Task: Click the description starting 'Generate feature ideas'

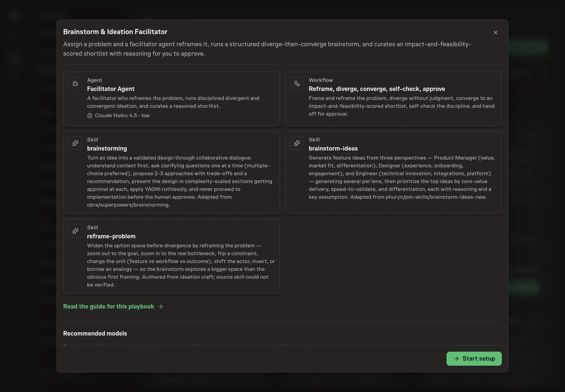Action: [402, 177]
